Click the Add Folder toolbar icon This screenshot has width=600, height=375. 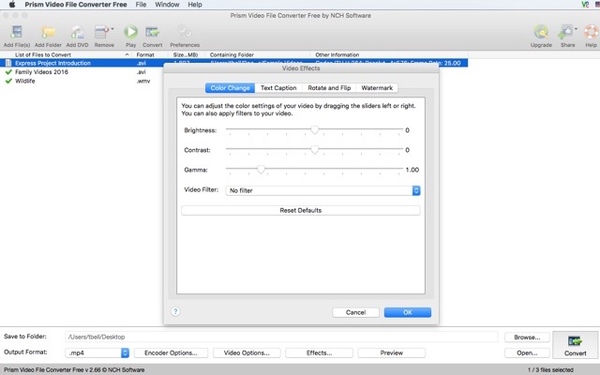click(48, 32)
